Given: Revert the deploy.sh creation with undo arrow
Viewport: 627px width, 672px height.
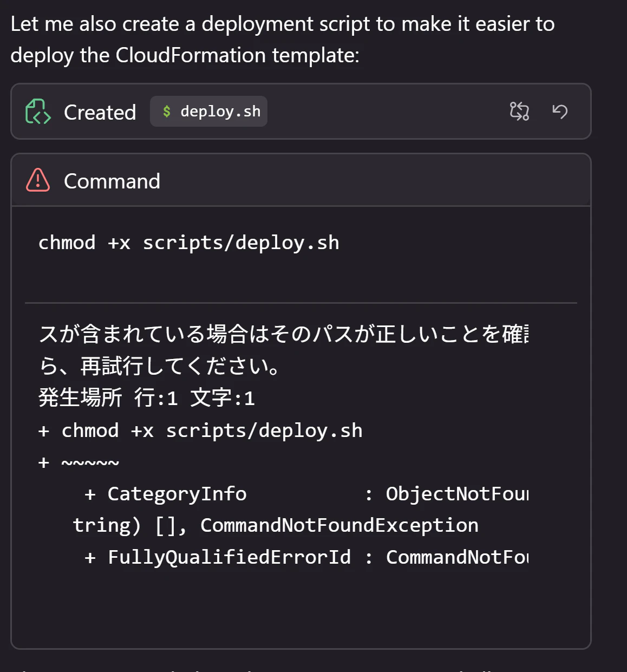Looking at the screenshot, I should pos(560,112).
